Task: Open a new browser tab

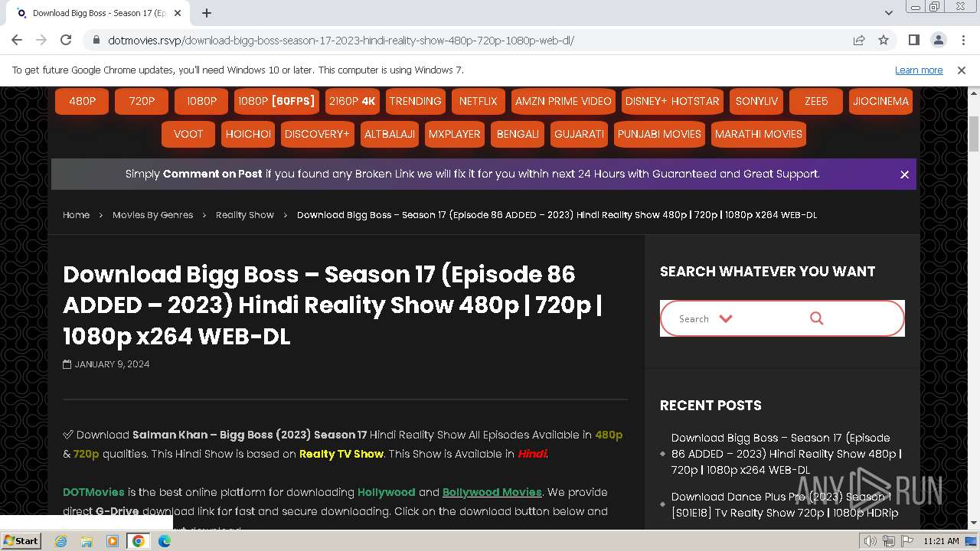Action: 207,13
